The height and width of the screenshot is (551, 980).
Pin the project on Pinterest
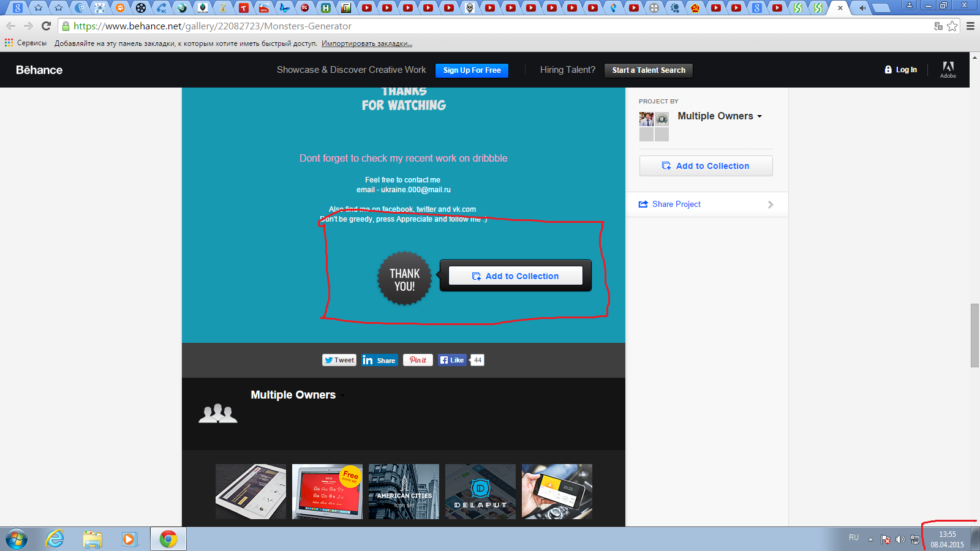click(x=418, y=360)
